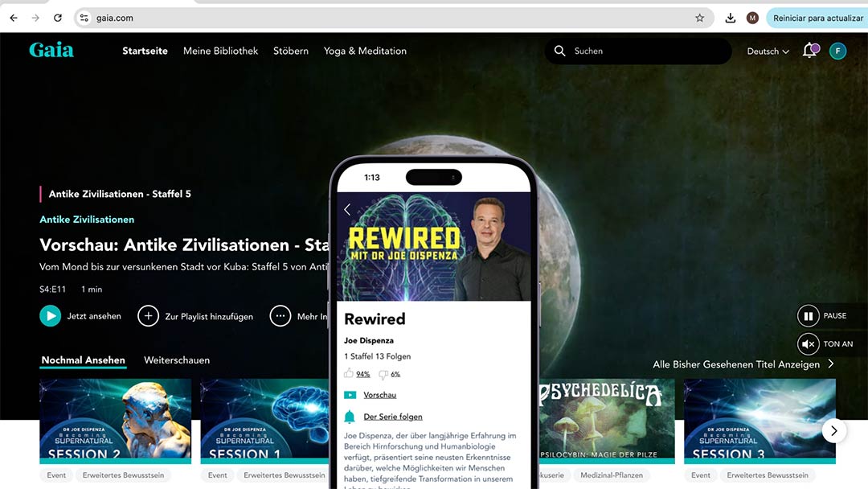The width and height of the screenshot is (868, 489).
Task: Expand the Deutsch language dropdown
Action: click(768, 51)
